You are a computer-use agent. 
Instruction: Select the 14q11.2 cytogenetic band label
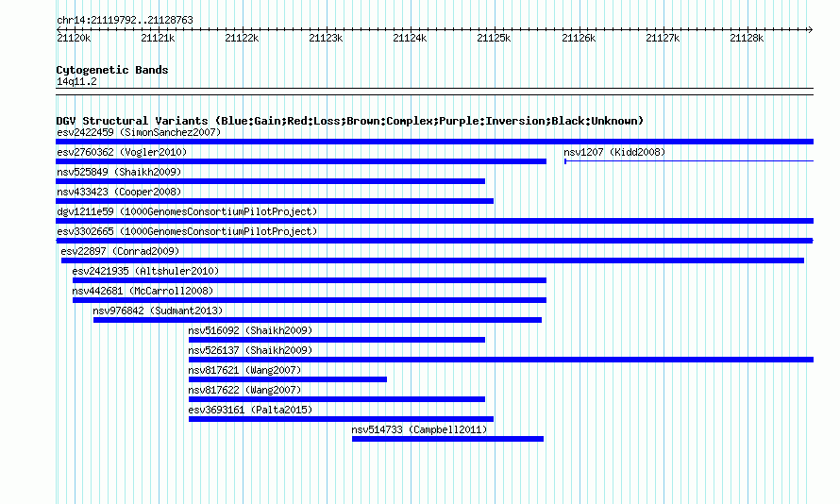click(x=76, y=81)
